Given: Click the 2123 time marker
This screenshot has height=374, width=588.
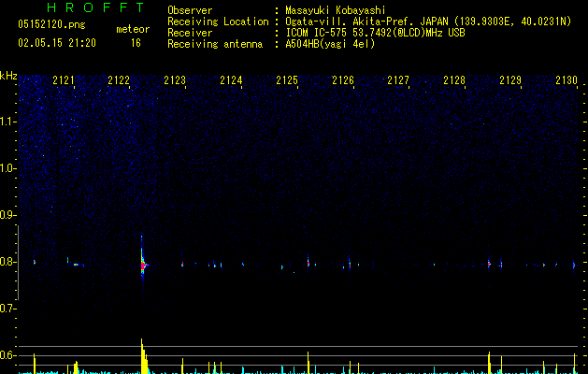Looking at the screenshot, I should pyautogui.click(x=175, y=80).
